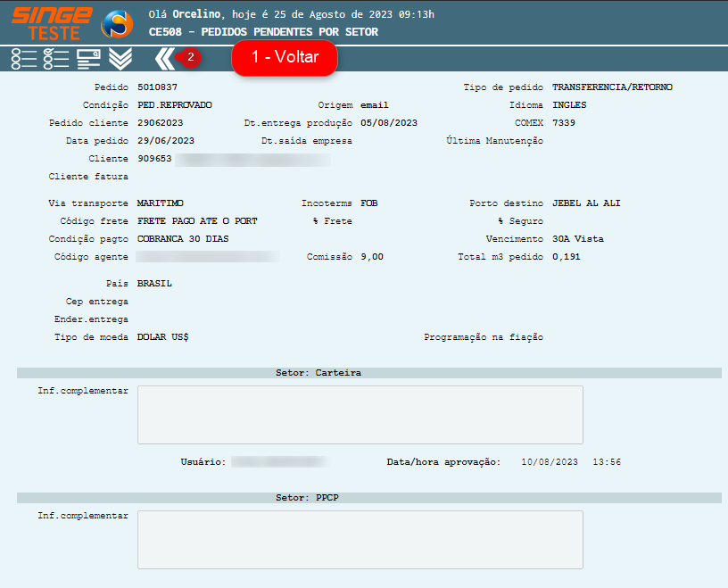Click the % Seguro label
Viewport: 728px width, 588px height.
[x=520, y=221]
